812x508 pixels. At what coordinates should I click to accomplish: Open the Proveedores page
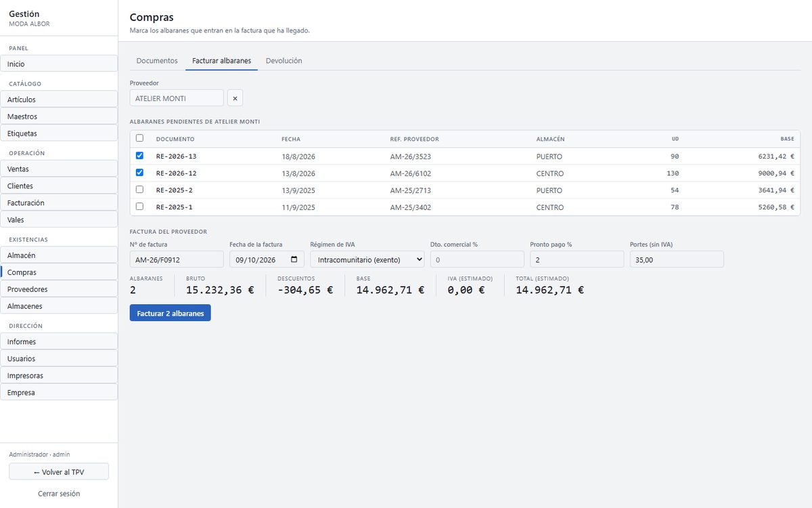pyautogui.click(x=59, y=289)
